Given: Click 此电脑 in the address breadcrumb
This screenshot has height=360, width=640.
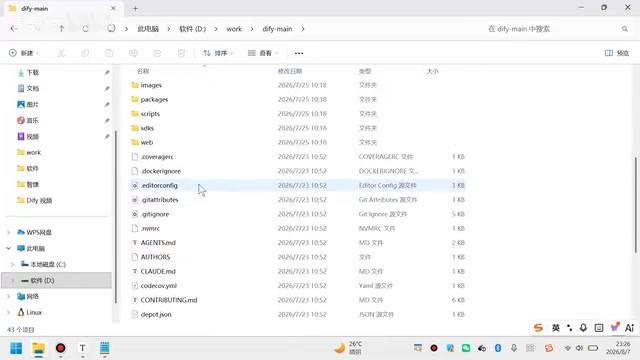Looking at the screenshot, I should 148,29.
